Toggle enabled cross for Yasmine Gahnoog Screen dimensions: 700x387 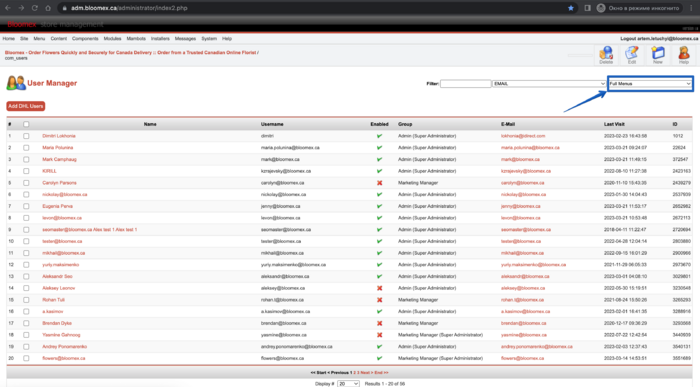[379, 335]
